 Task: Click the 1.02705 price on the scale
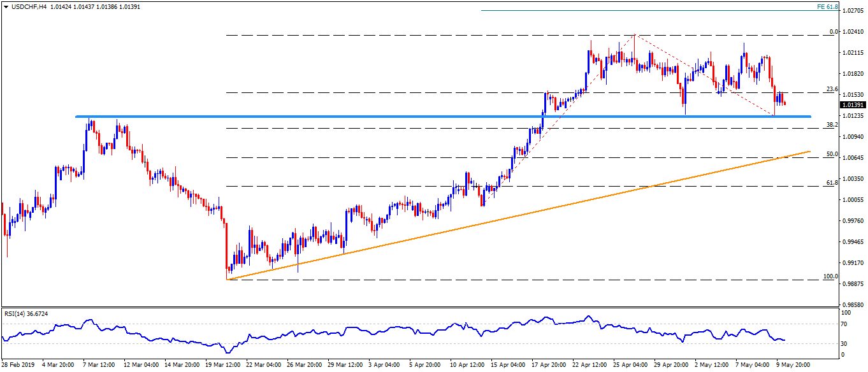tap(853, 11)
